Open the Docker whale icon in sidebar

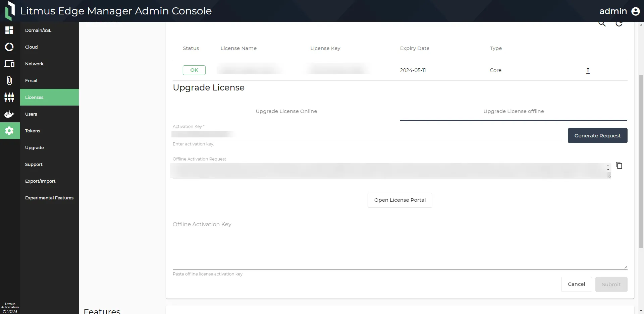[x=9, y=114]
